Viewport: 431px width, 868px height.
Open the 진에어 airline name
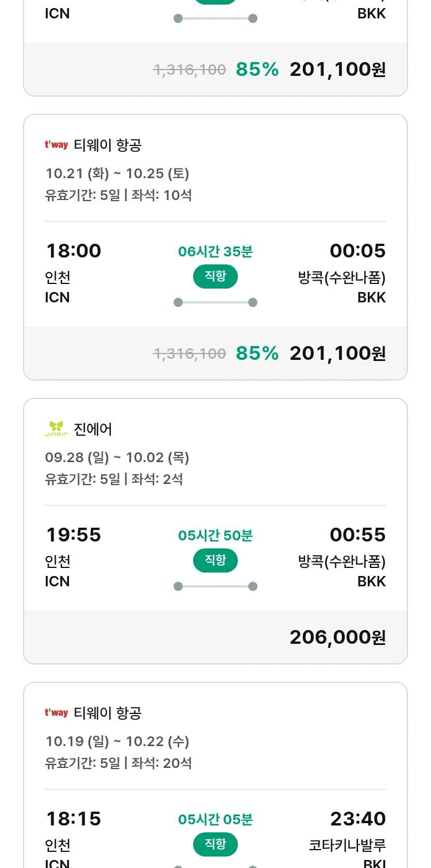coord(93,429)
